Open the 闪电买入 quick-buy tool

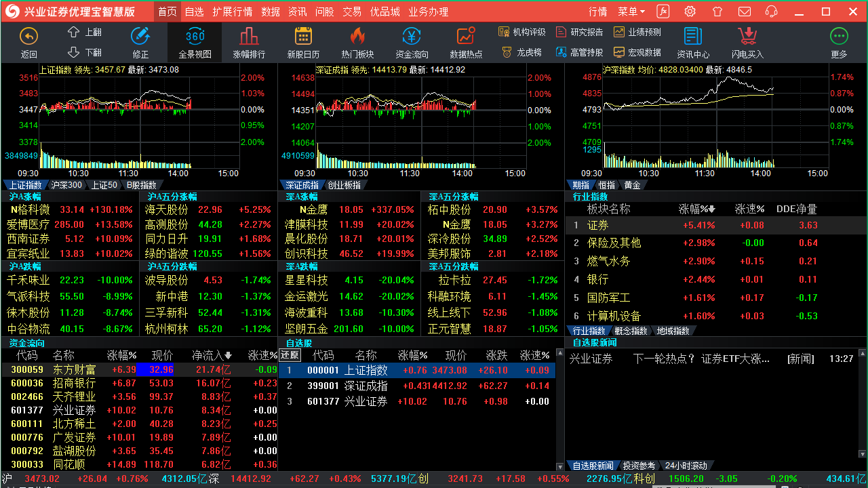pyautogui.click(x=747, y=41)
